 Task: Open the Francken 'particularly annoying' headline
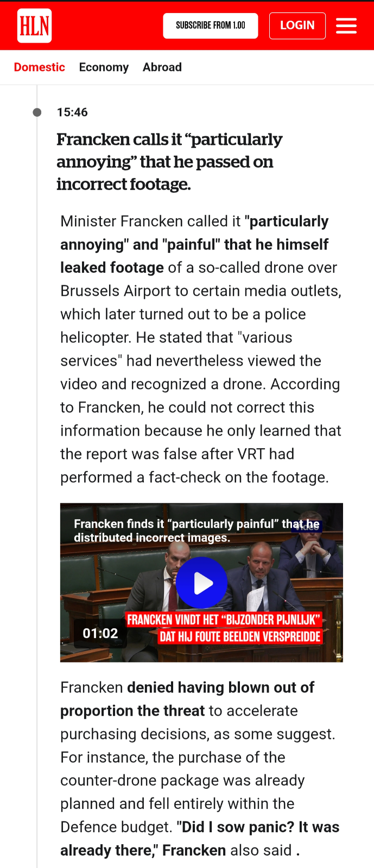(x=170, y=162)
